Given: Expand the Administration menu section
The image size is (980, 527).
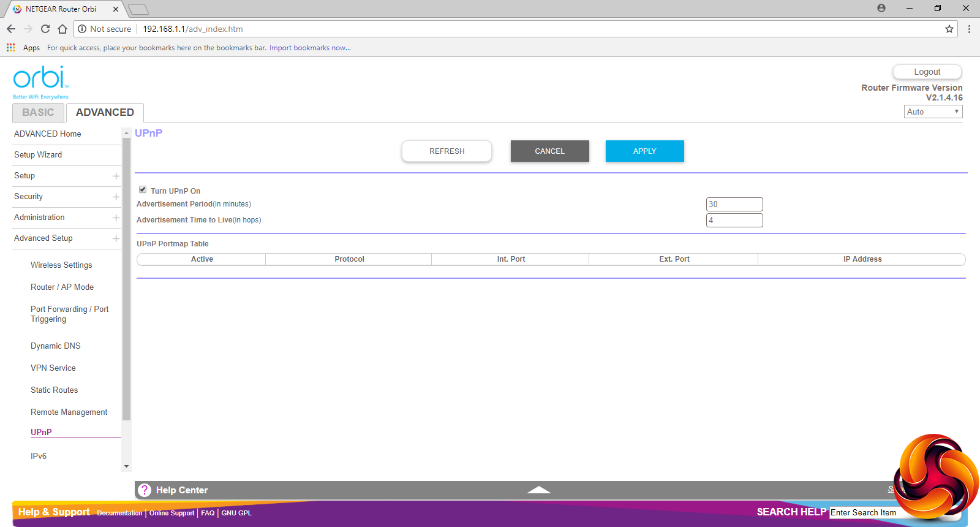Looking at the screenshot, I should tap(116, 218).
